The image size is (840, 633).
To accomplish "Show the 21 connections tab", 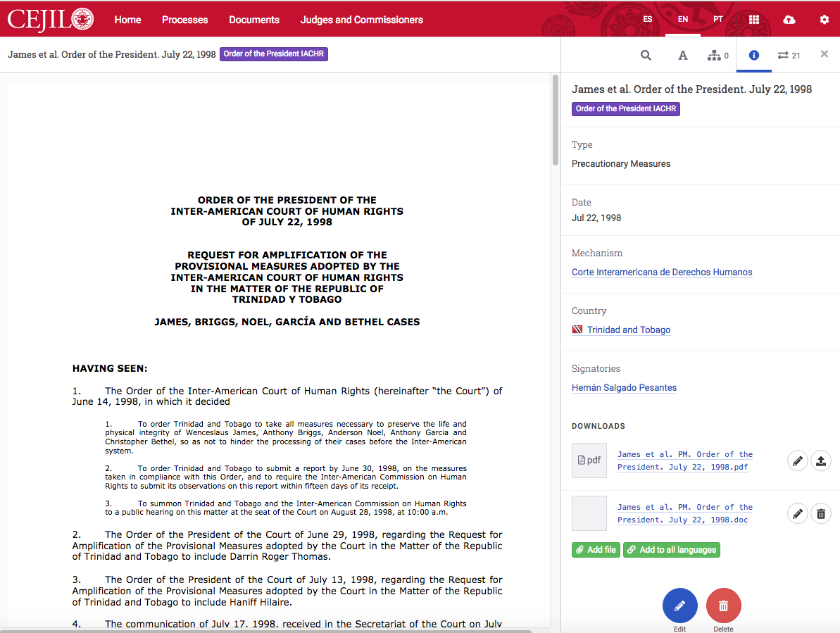I will pos(789,55).
